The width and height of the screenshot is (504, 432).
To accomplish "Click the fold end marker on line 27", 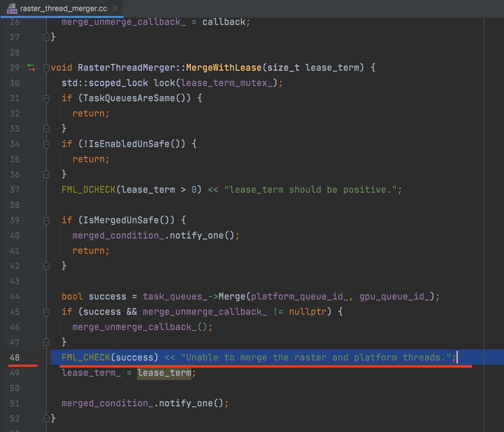I will coord(46,37).
